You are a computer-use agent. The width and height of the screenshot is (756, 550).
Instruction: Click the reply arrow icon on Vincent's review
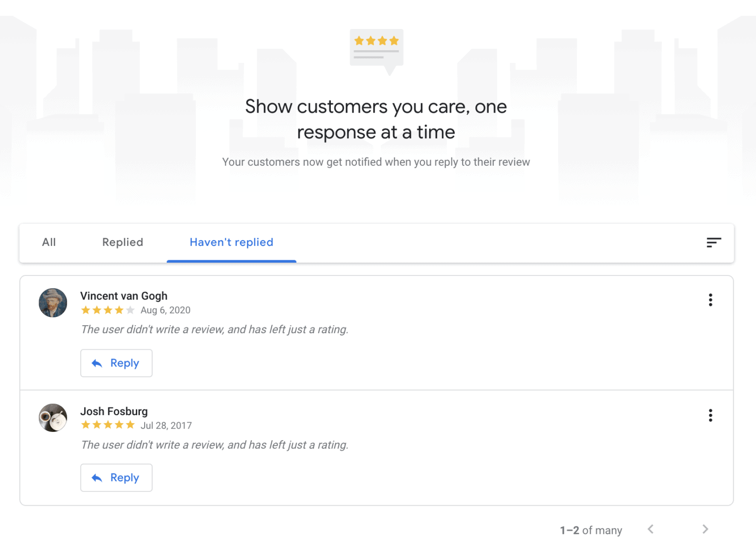point(97,363)
